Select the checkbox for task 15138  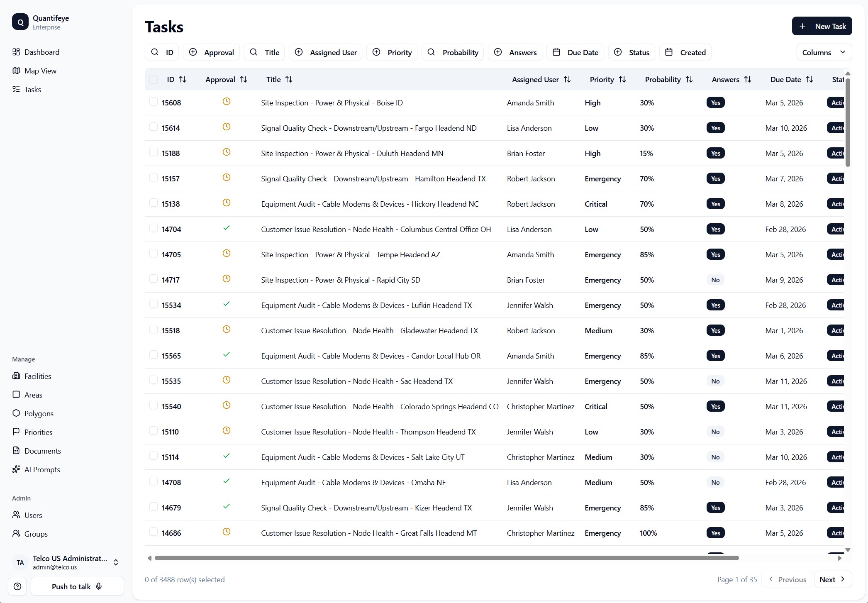tap(154, 203)
